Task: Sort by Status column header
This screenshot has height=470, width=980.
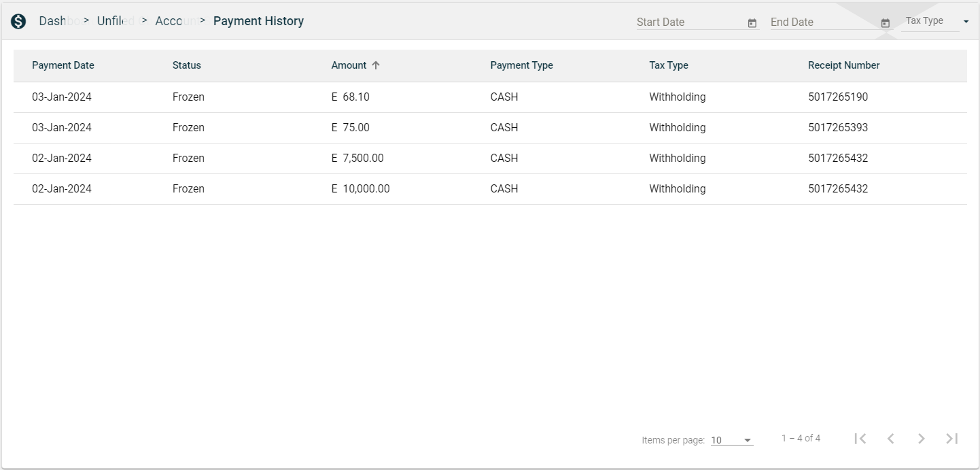Action: [187, 65]
